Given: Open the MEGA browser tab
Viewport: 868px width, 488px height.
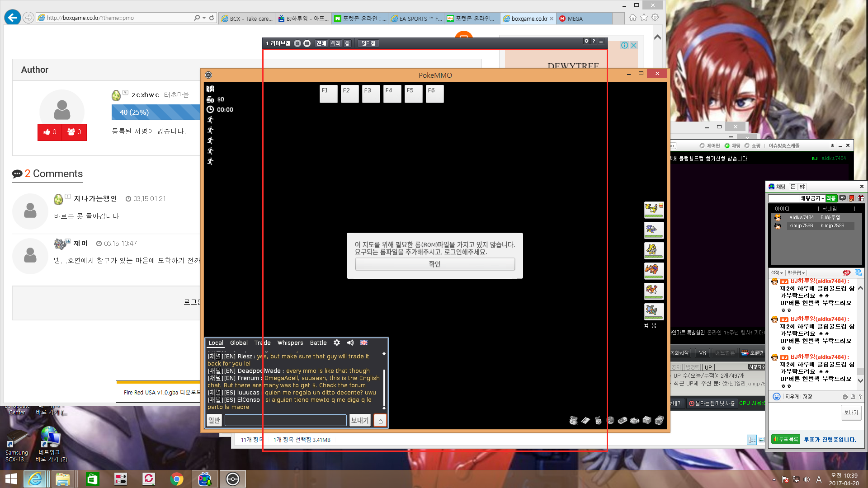Looking at the screenshot, I should coord(584,19).
